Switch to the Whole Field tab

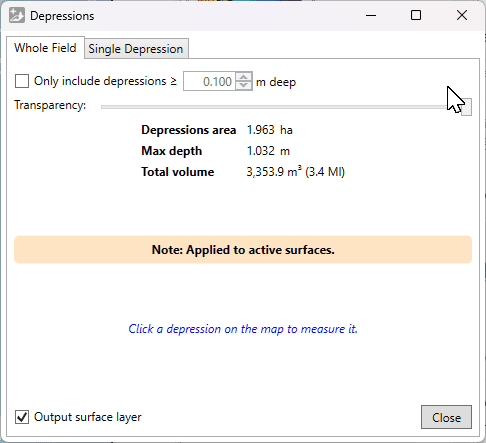click(x=45, y=48)
